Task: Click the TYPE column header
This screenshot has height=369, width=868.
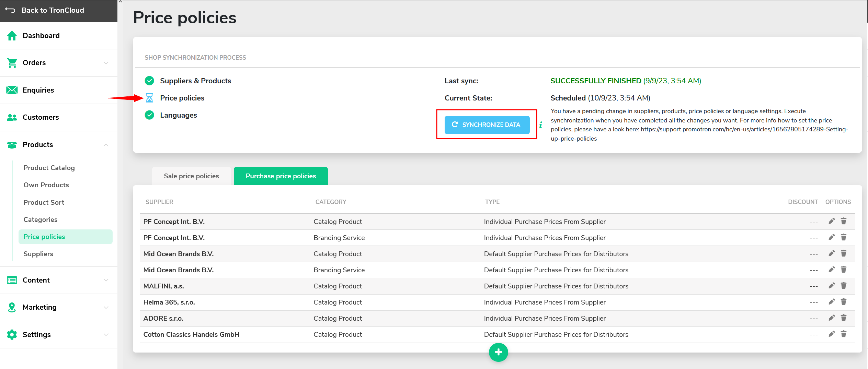Action: (492, 202)
